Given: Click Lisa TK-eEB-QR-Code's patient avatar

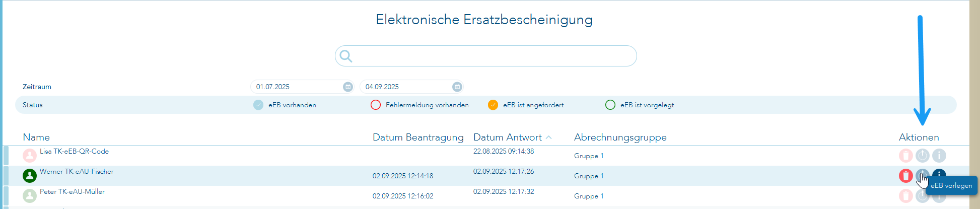Looking at the screenshot, I should coord(30,156).
